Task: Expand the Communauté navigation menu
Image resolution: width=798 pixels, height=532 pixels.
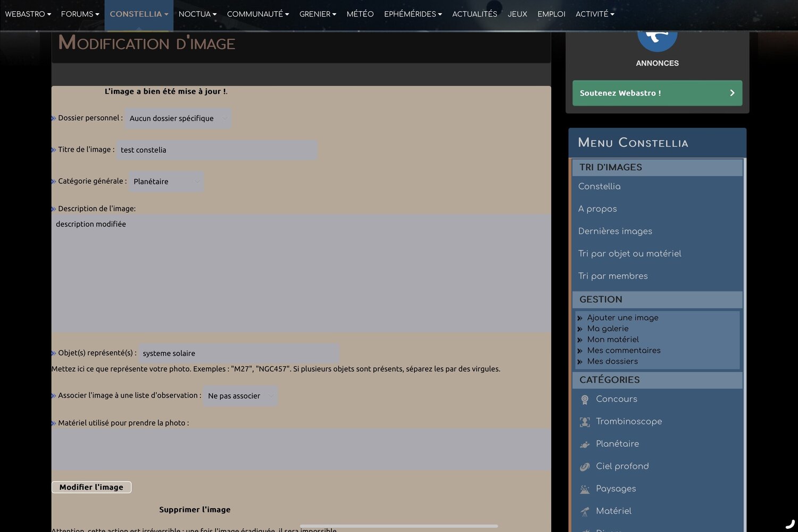Action: click(258, 14)
